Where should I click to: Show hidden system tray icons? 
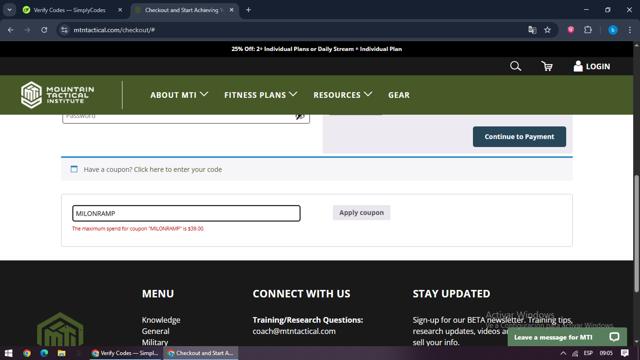(563, 353)
